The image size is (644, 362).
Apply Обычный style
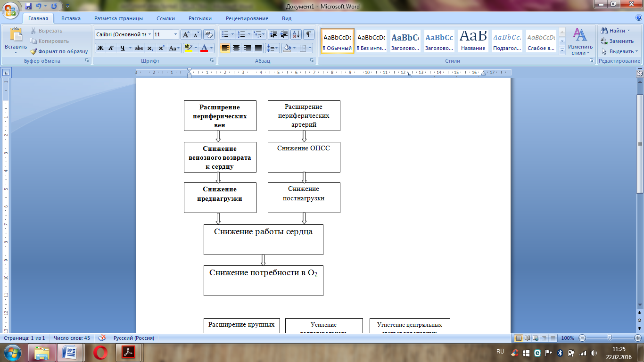(337, 41)
